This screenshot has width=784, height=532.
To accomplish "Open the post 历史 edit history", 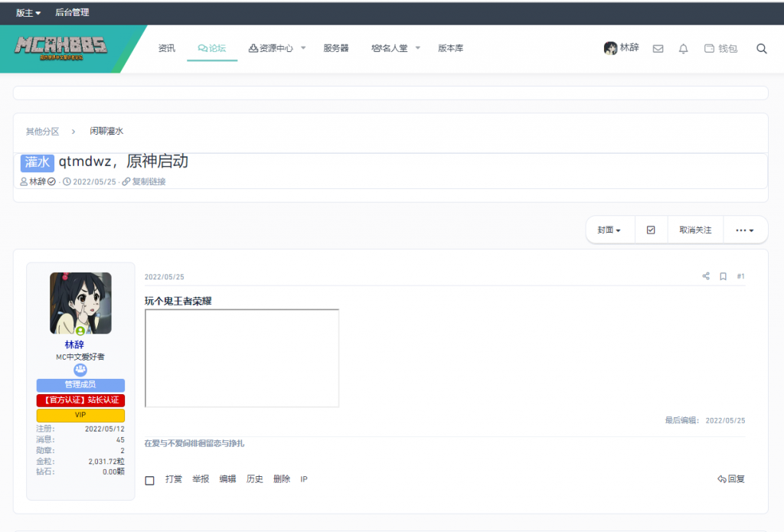I will (x=254, y=479).
